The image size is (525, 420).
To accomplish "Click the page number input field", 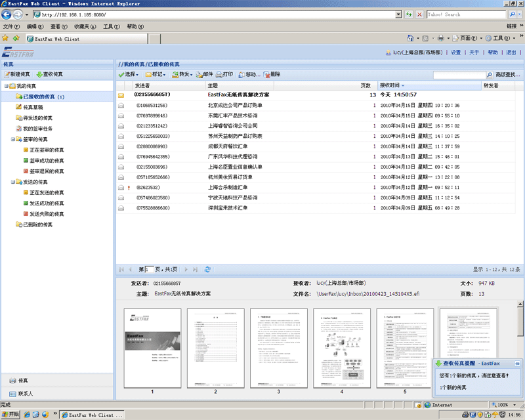I will pyautogui.click(x=150, y=270).
